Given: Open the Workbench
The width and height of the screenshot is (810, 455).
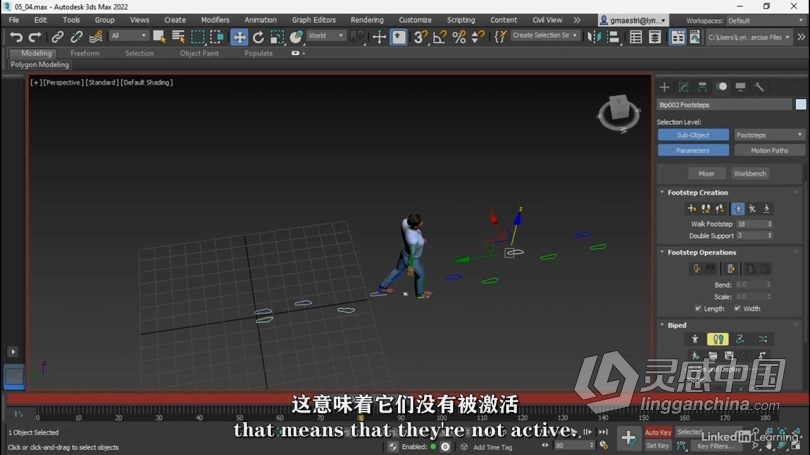Looking at the screenshot, I should click(750, 174).
